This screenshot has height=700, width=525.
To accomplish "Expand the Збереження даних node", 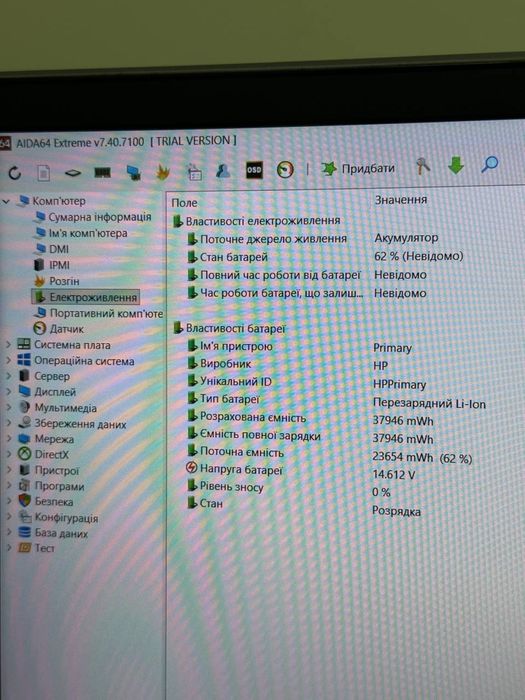I will 8,424.
